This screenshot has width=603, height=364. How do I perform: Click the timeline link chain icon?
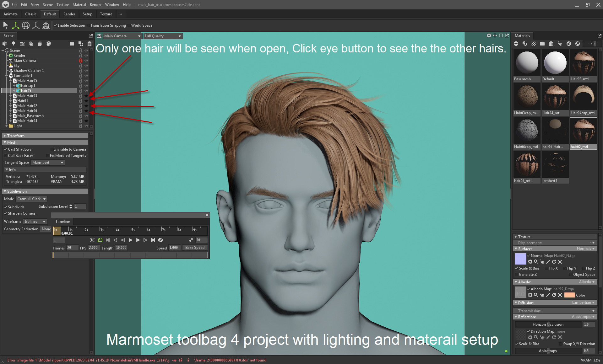[x=191, y=240]
